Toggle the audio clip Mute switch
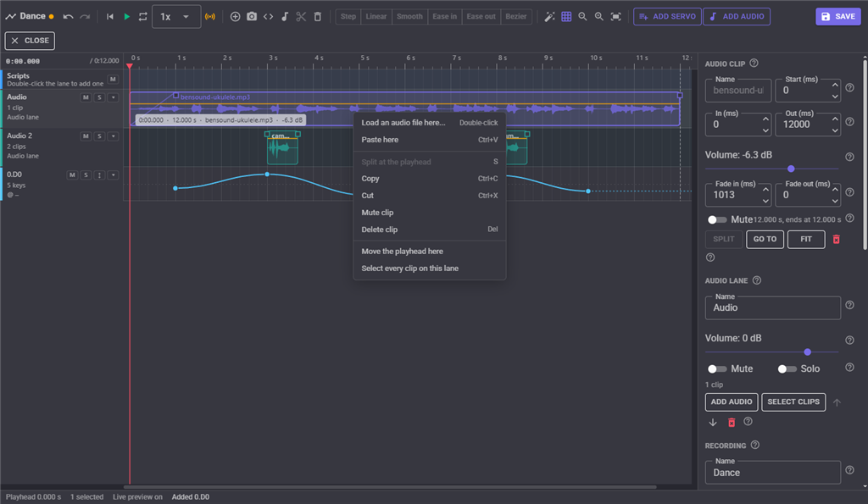 tap(717, 219)
